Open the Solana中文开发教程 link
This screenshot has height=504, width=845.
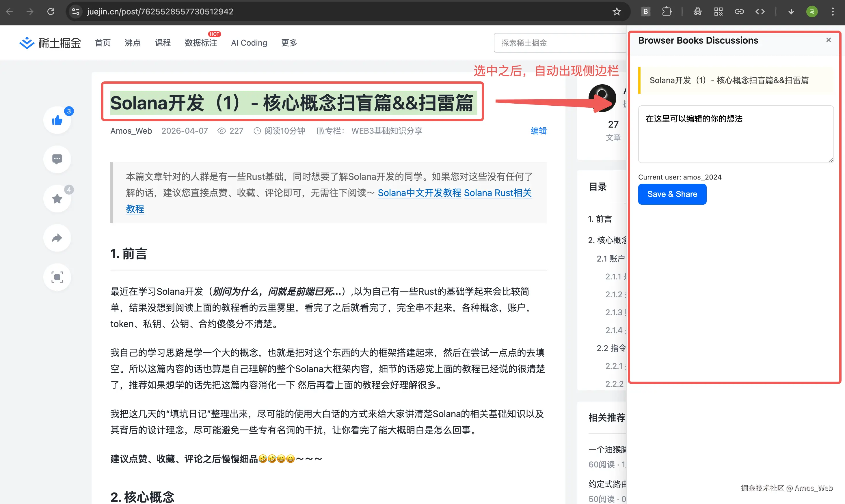419,193
